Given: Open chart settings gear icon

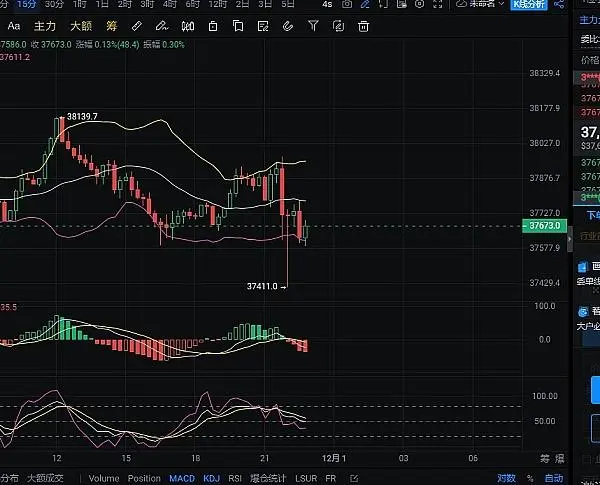Looking at the screenshot, I should point(420,4).
